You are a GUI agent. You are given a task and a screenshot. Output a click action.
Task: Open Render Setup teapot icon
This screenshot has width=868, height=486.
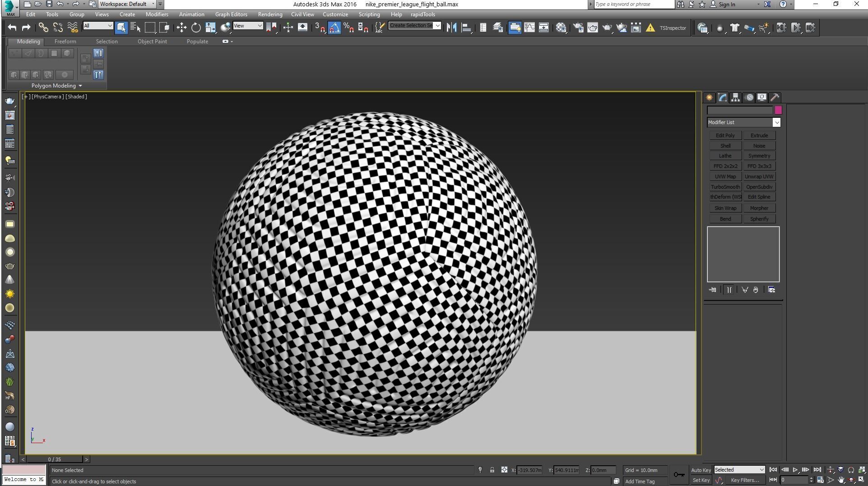point(578,28)
